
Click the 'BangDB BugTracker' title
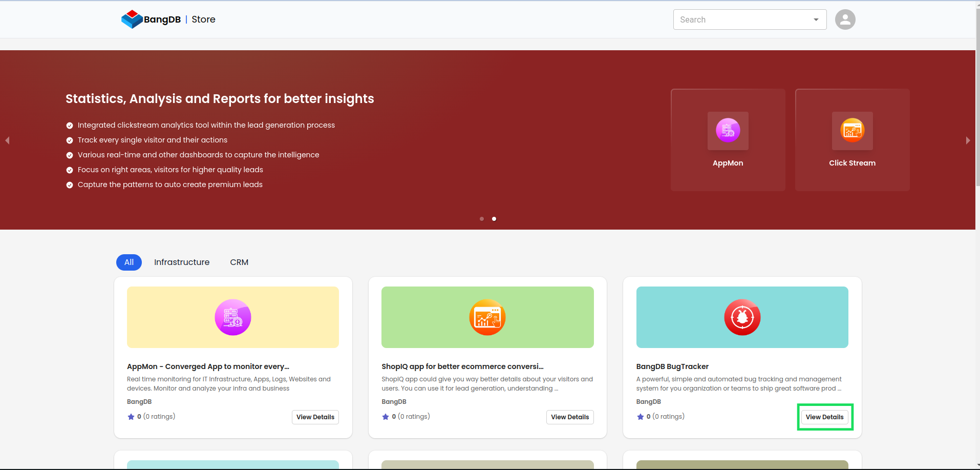pos(672,366)
